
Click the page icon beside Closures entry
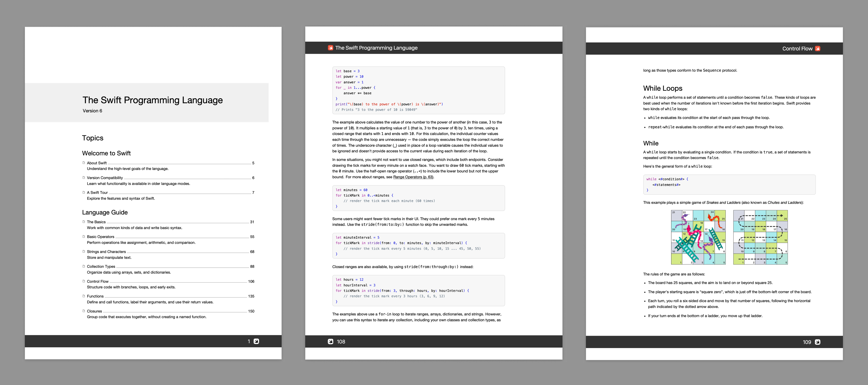point(84,311)
